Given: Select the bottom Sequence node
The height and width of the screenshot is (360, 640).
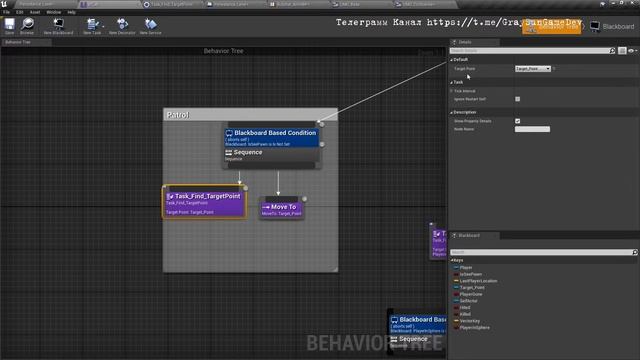Looking at the screenshot, I should click(x=418, y=341).
